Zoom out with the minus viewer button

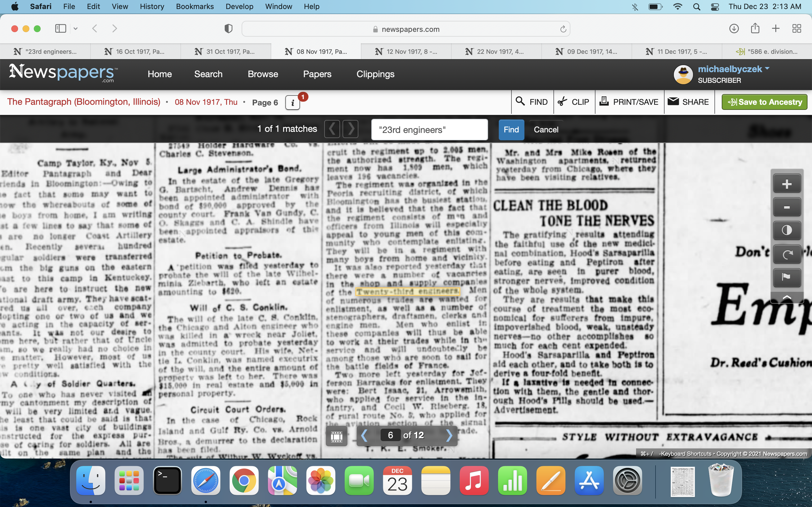pos(787,207)
